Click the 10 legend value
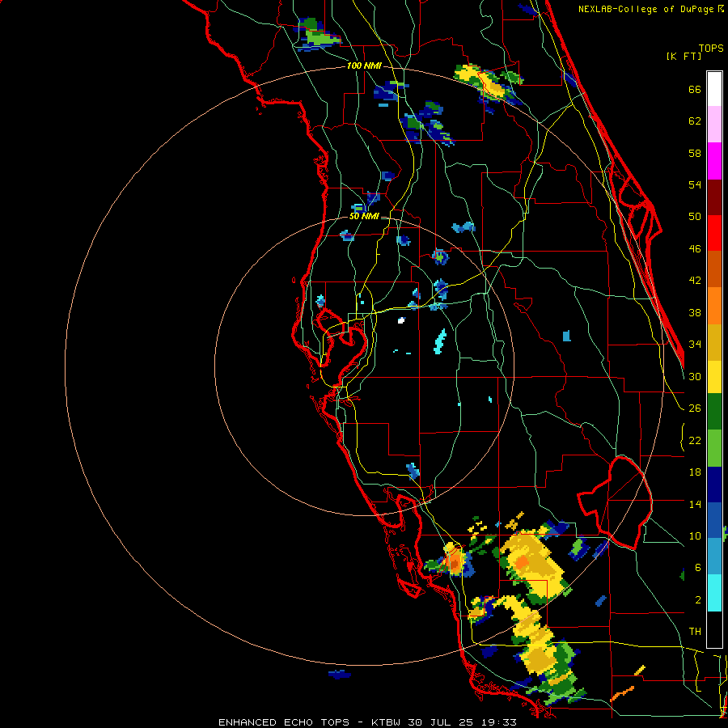 695,536
